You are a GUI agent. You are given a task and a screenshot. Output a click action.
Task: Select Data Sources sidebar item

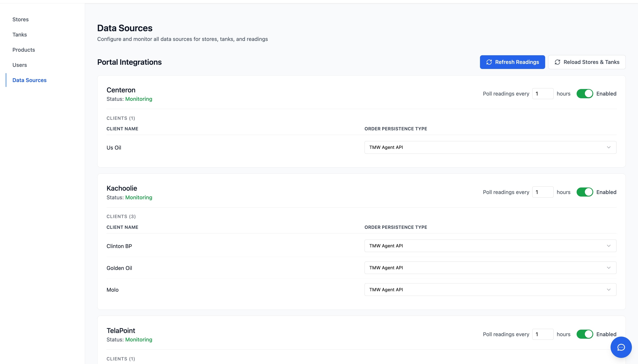[30, 80]
